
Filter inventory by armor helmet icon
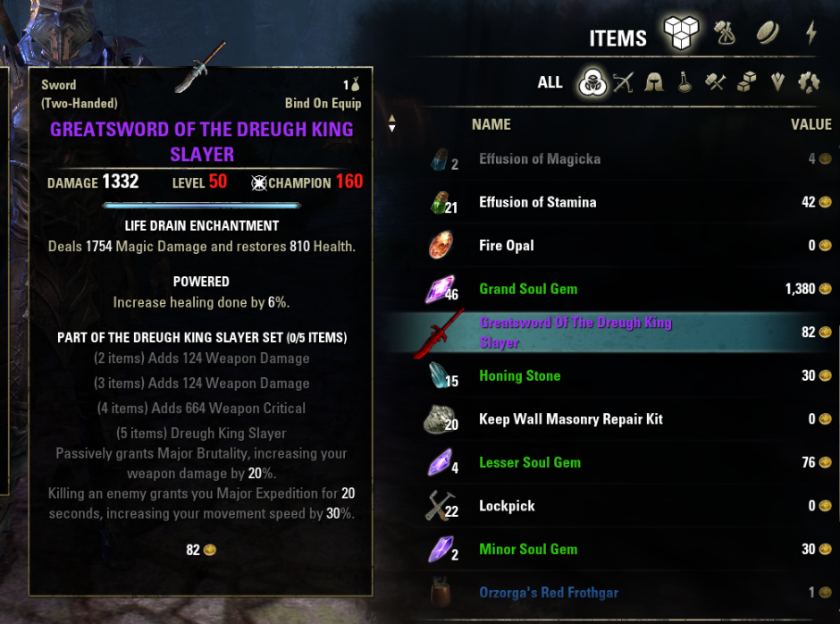[654, 82]
